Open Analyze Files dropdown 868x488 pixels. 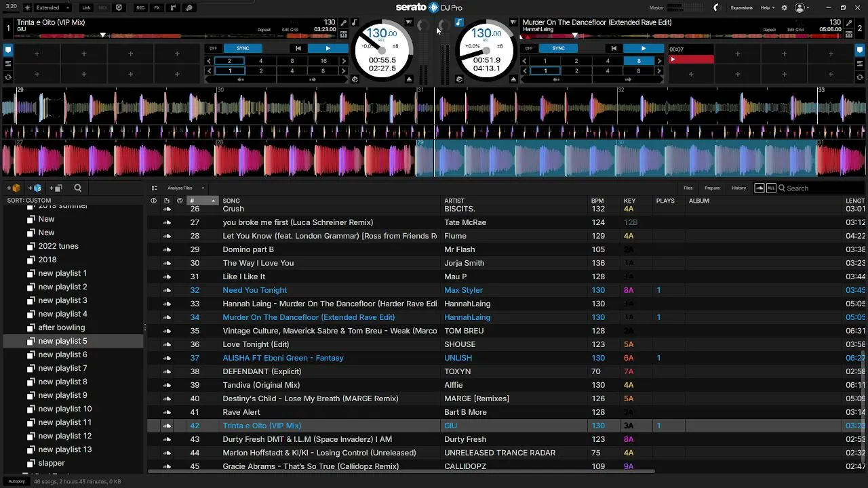tap(184, 188)
